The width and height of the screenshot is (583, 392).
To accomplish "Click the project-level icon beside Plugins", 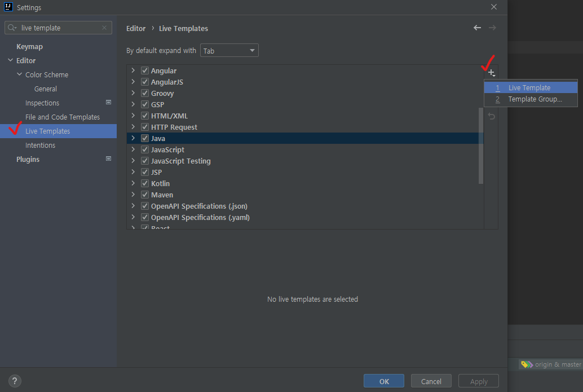I will (109, 159).
